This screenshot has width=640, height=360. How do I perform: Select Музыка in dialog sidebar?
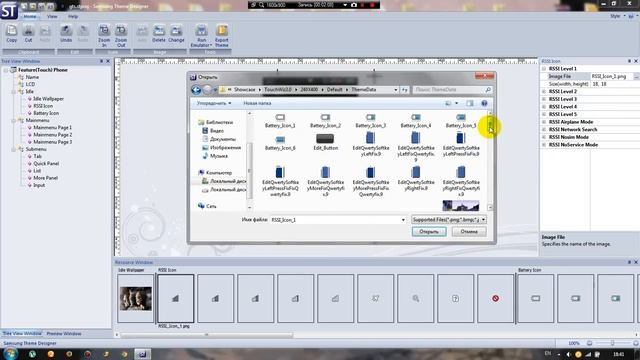(215, 156)
